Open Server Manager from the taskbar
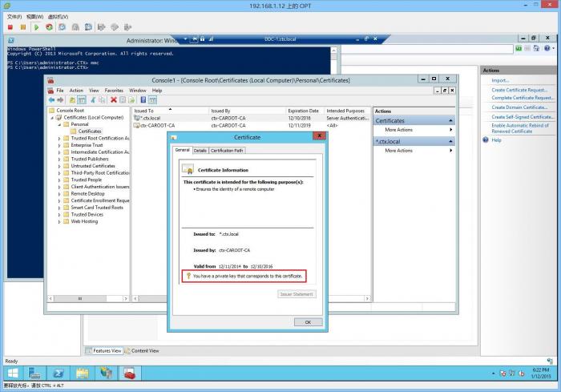This screenshot has width=561, height=392. pos(34,373)
